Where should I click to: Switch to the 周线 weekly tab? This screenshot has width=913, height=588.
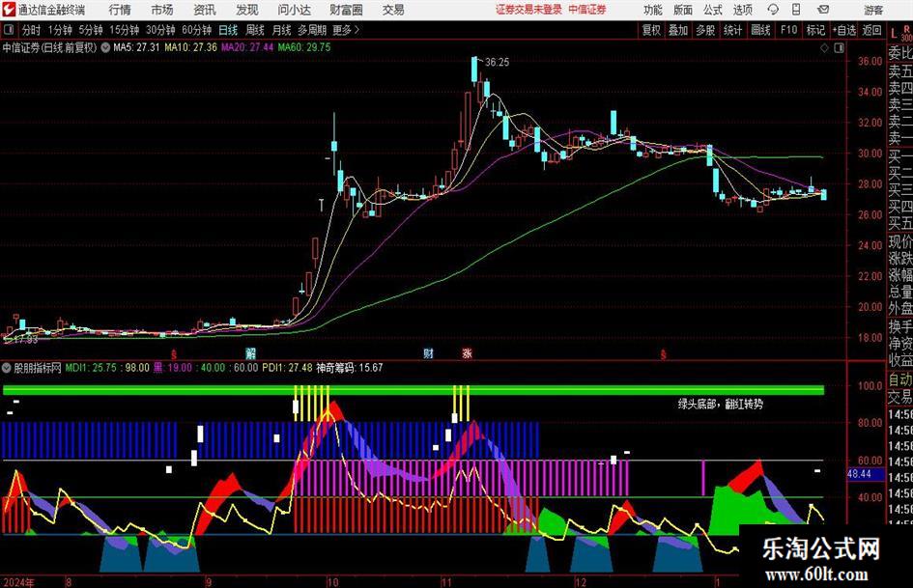[255, 30]
